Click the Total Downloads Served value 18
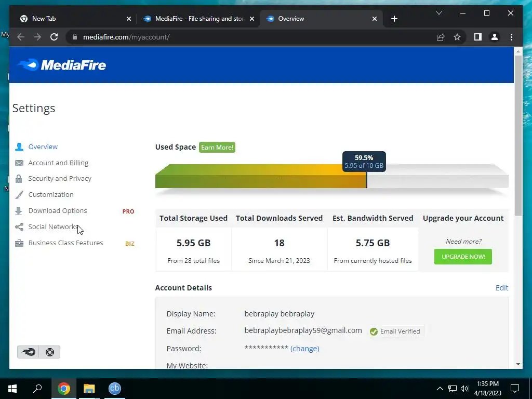532x399 pixels. pyautogui.click(x=279, y=243)
